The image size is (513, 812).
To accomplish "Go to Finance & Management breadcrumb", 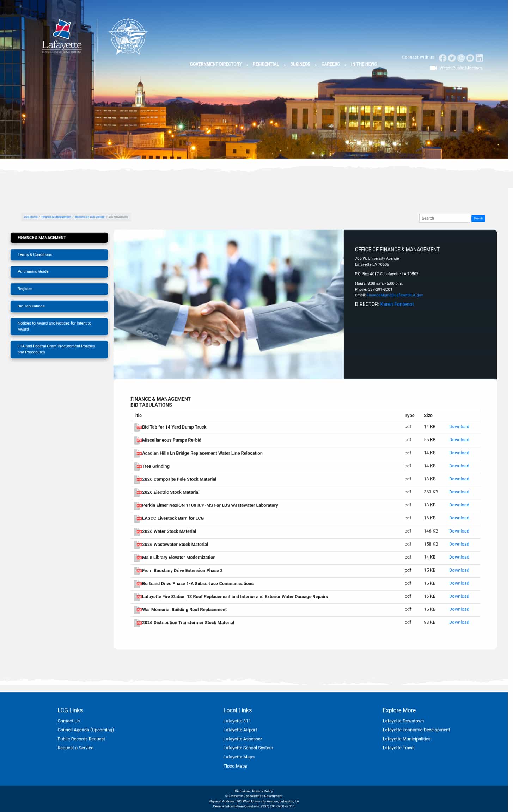I will [56, 217].
